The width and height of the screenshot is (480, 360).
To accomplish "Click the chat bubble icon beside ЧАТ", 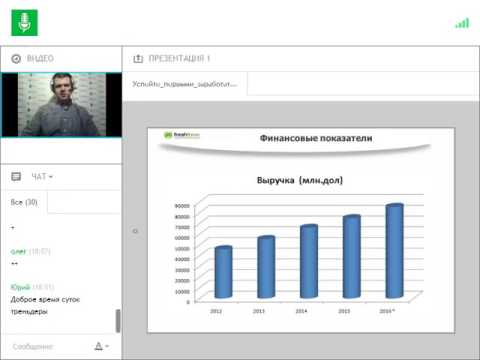I will 16,176.
